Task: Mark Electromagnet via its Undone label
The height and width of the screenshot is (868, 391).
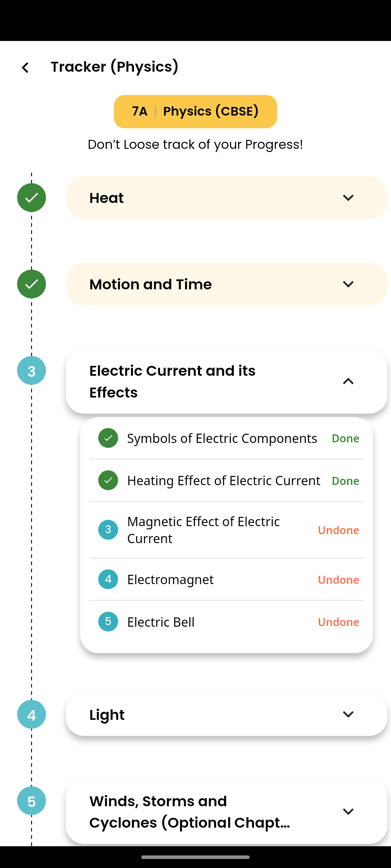Action: [x=338, y=580]
